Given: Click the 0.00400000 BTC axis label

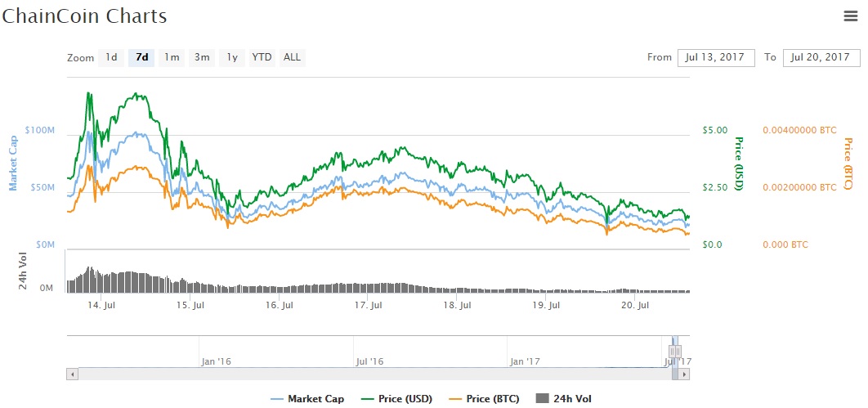Looking at the screenshot, I should click(x=800, y=130).
